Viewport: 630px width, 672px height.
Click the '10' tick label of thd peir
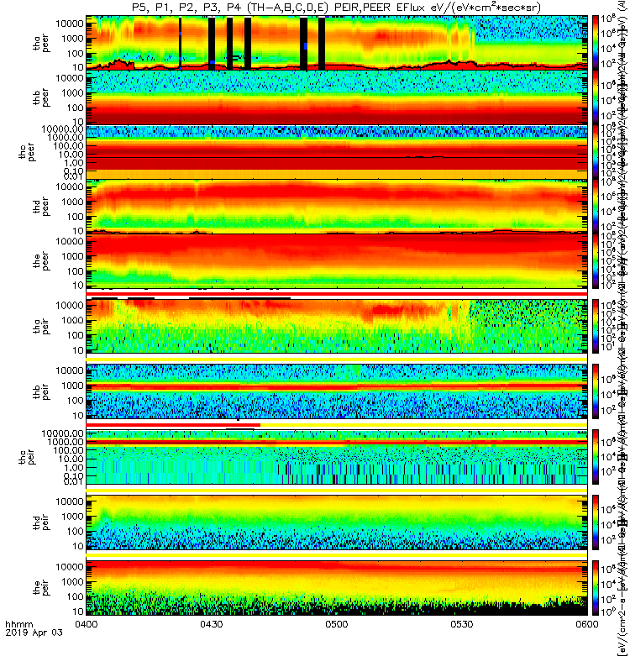78,547
